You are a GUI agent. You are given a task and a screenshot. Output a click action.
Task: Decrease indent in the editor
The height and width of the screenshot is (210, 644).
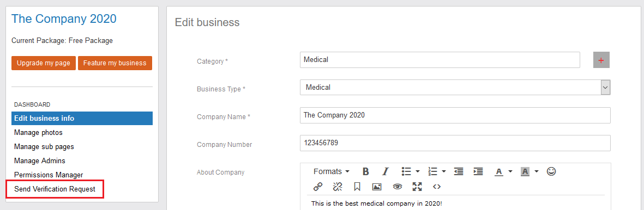(x=459, y=171)
